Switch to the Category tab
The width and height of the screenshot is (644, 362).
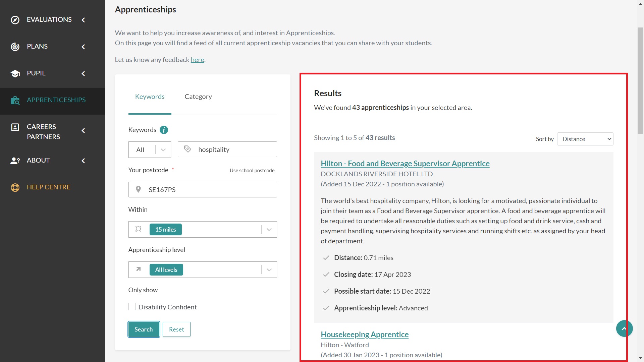tap(198, 97)
